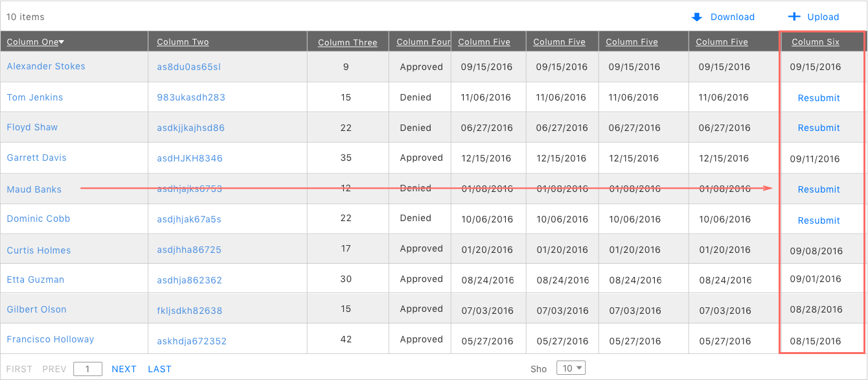Sort by the Column Two header
Image resolution: width=868 pixels, height=380 pixels.
click(183, 42)
